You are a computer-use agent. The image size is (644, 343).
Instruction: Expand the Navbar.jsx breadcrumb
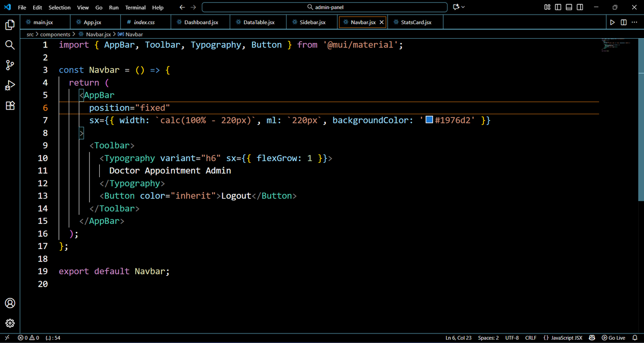94,34
